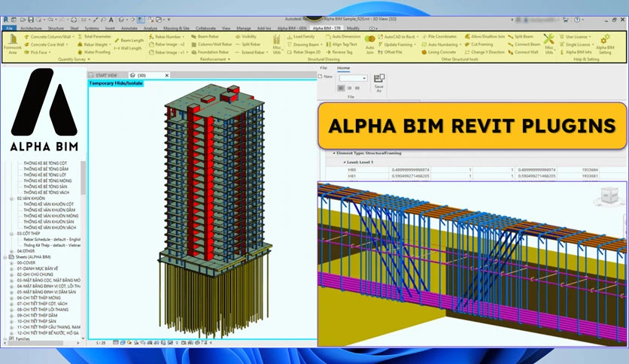Expand the 04.OTHER tree node

point(11,251)
